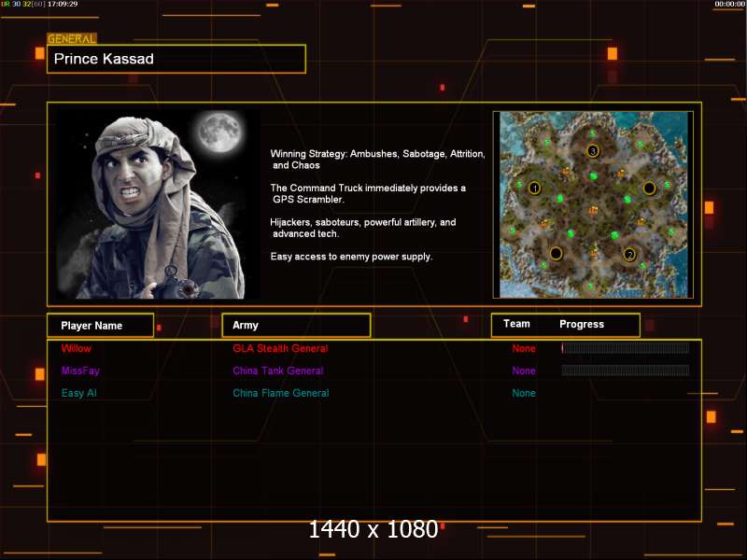Click the frame rate counter beside the clock

22,4
